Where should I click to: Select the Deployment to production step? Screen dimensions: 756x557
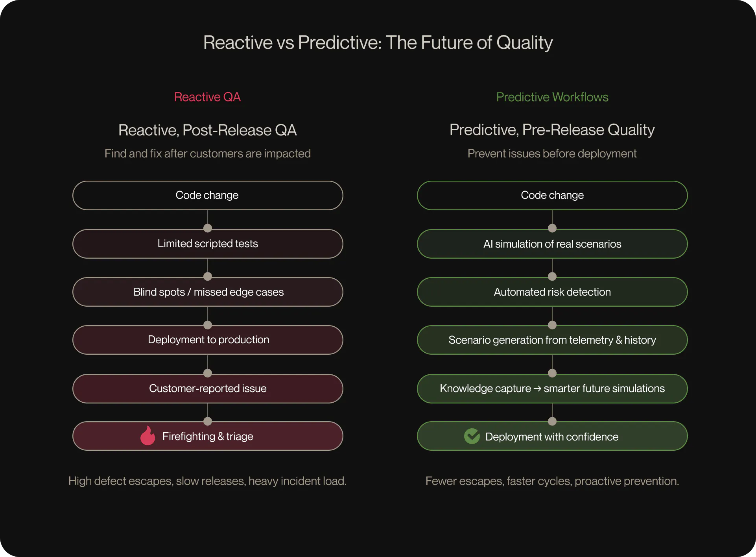[208, 340]
